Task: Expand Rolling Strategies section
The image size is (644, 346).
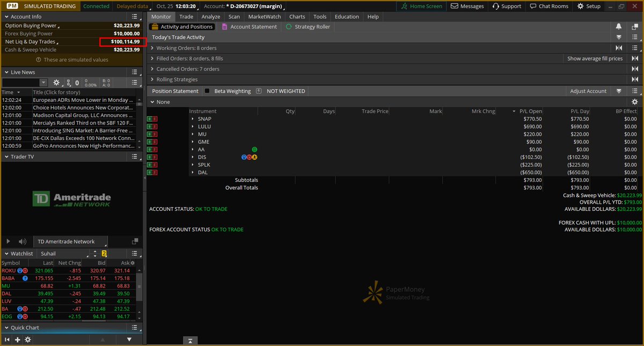Action: (x=152, y=79)
